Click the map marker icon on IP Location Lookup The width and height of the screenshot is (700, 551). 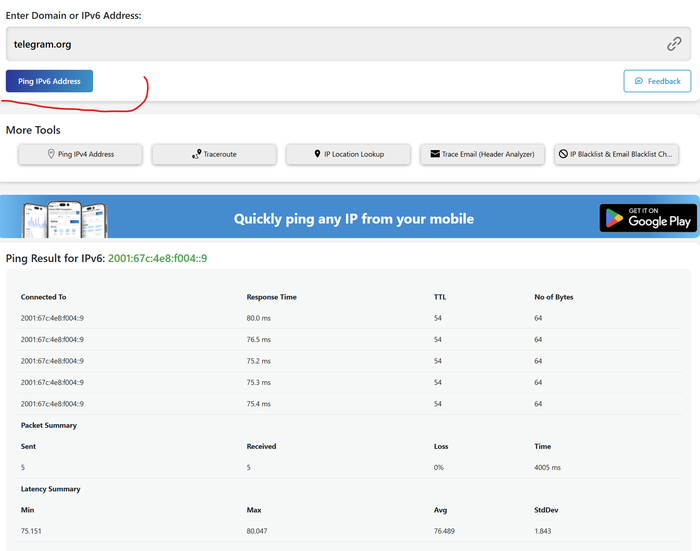[317, 154]
